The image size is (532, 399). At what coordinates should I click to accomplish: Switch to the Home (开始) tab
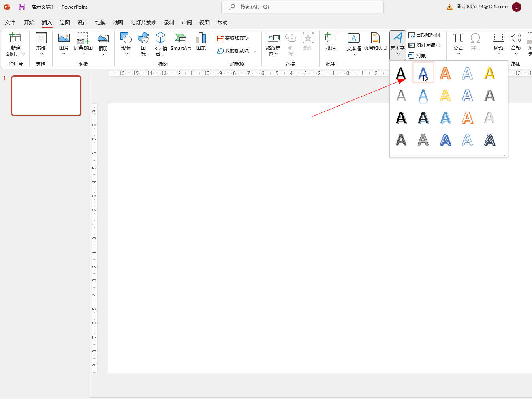click(x=29, y=22)
